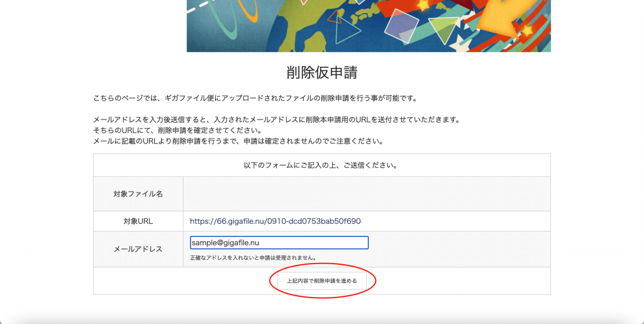Click the 対象URL label cell
The image size is (644, 324).
click(138, 221)
